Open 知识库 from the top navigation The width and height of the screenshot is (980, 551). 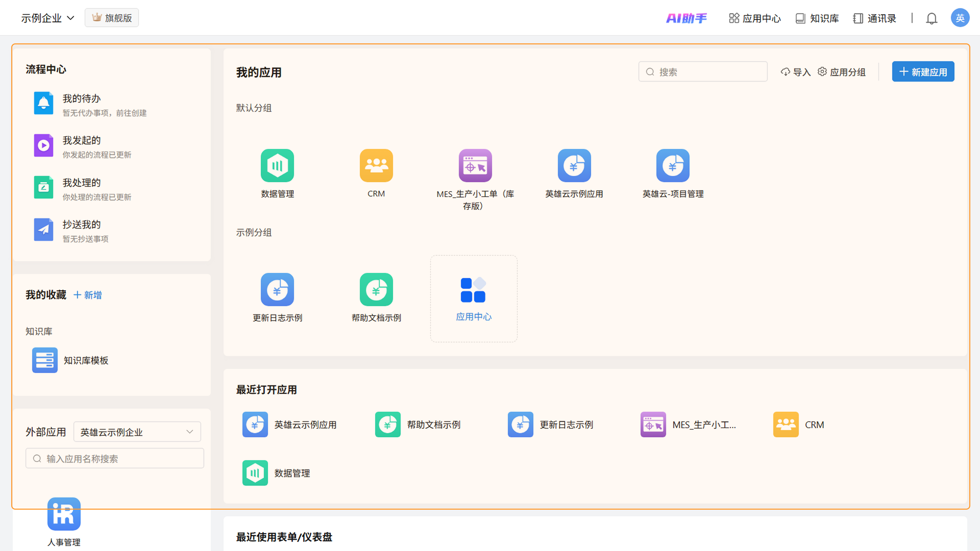(x=817, y=18)
